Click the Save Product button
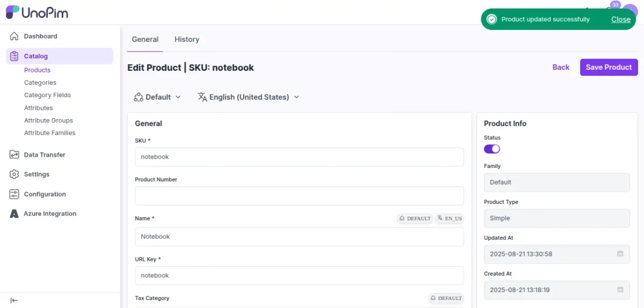Viewport: 644px width, 308px height. tap(609, 67)
